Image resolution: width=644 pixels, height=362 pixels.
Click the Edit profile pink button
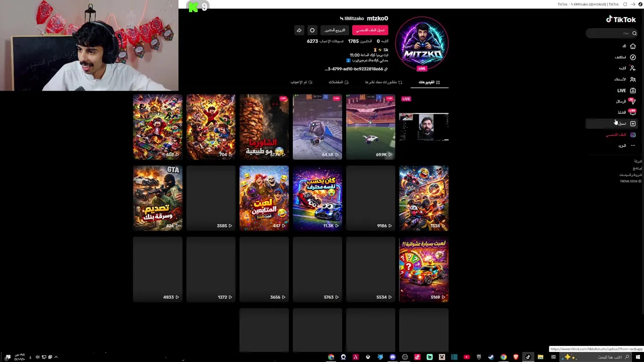pos(370,30)
